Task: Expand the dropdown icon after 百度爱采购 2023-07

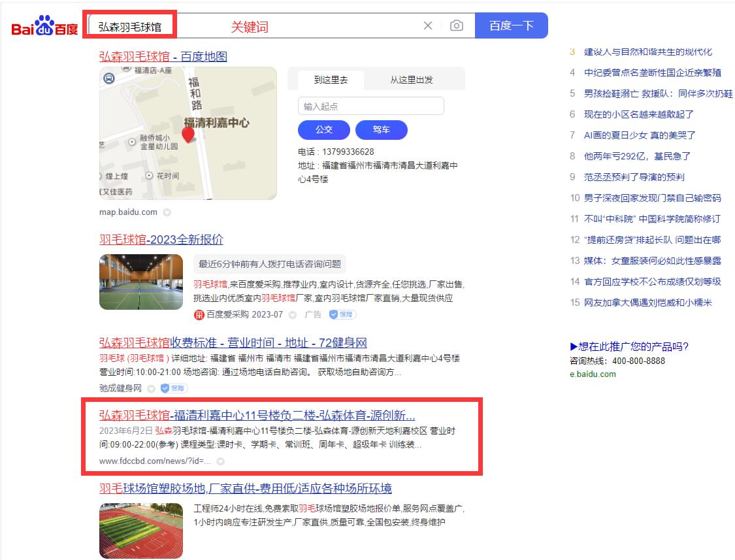Action: (x=293, y=315)
